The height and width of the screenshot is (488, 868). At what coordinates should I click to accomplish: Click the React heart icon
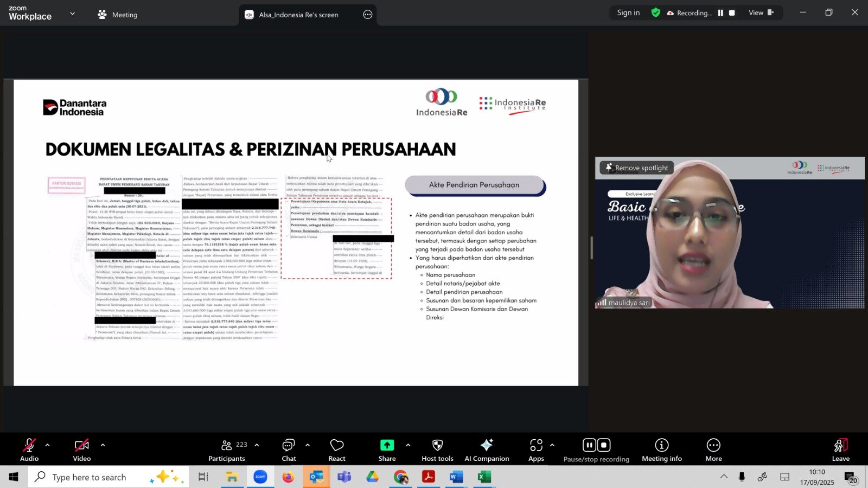tap(337, 450)
